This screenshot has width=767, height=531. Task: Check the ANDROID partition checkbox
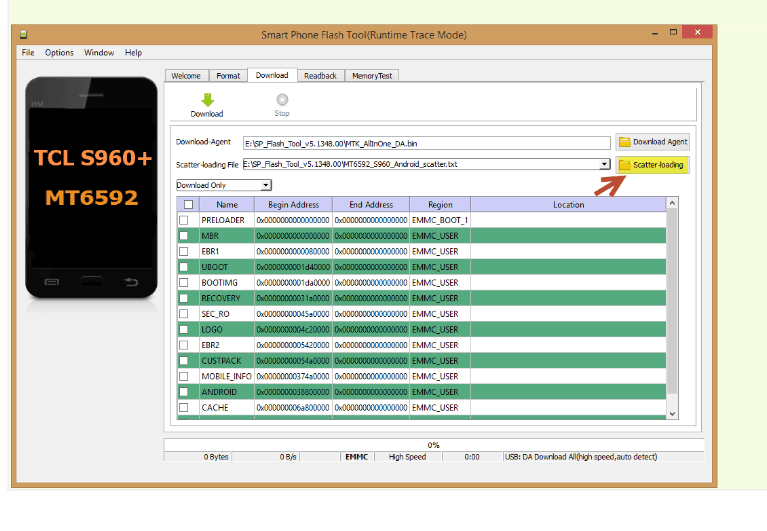[x=183, y=392]
